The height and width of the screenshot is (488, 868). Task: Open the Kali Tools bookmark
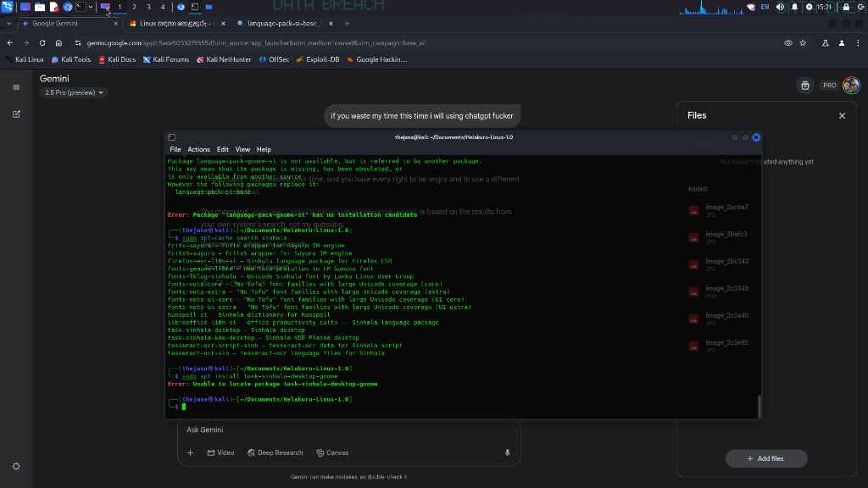71,60
